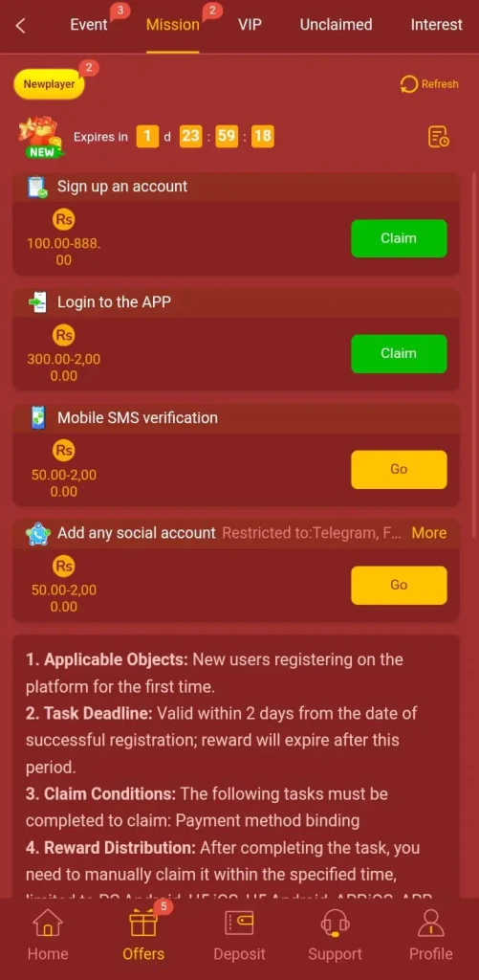This screenshot has width=479, height=980.
Task: Claim the Login to the APP reward
Action: coord(399,354)
